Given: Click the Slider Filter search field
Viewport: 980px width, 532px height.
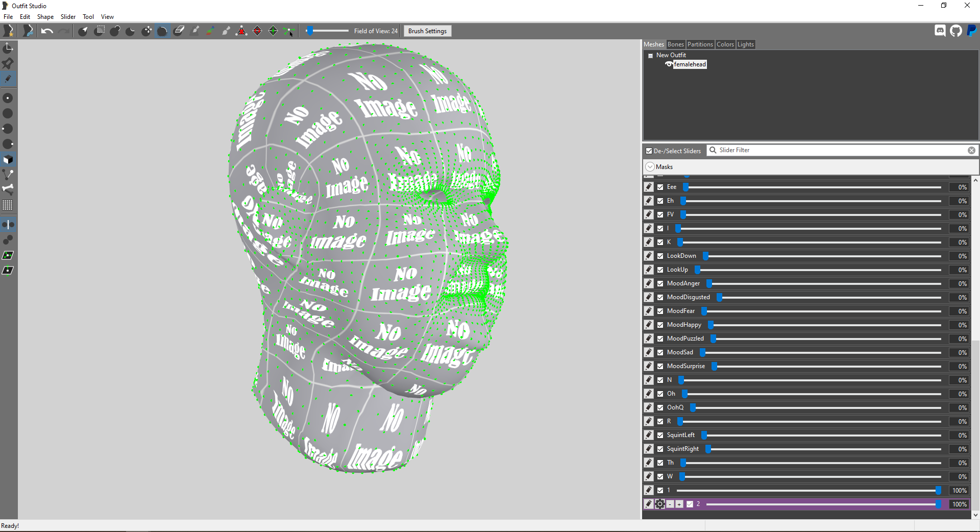Looking at the screenshot, I should 842,151.
